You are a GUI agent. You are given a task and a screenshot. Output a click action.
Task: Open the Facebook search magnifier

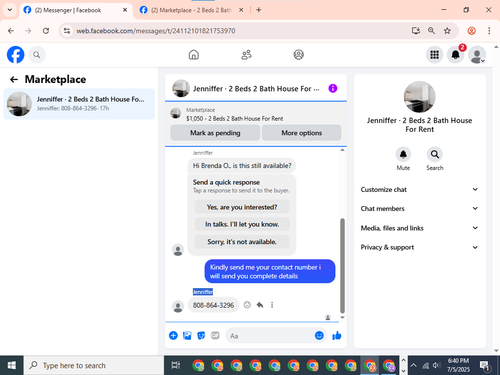[x=37, y=55]
